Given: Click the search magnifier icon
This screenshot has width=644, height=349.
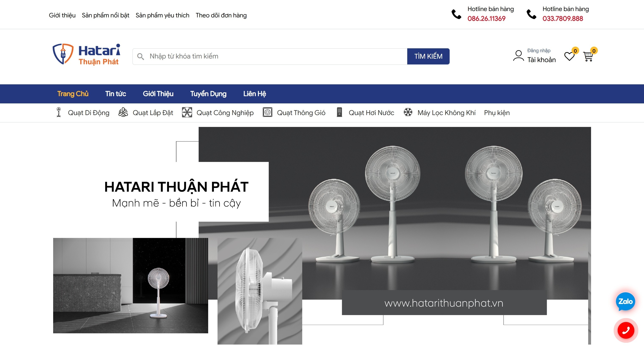Looking at the screenshot, I should click(140, 56).
